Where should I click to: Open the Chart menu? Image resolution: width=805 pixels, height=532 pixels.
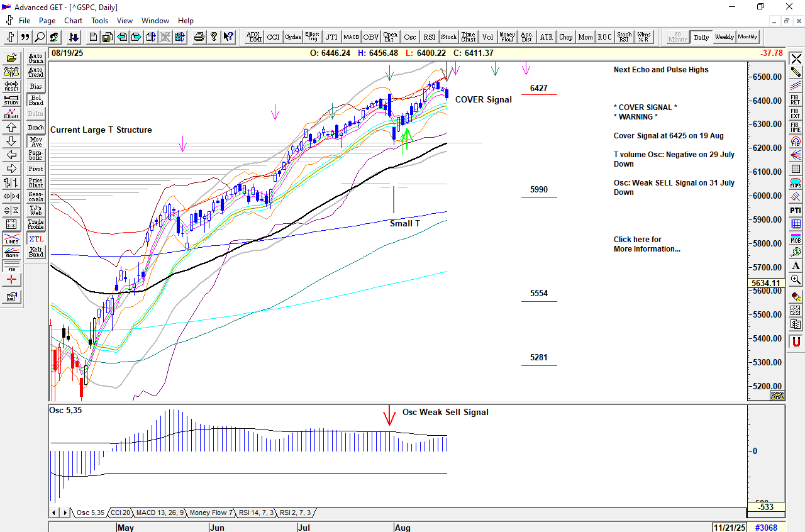[x=73, y=21]
